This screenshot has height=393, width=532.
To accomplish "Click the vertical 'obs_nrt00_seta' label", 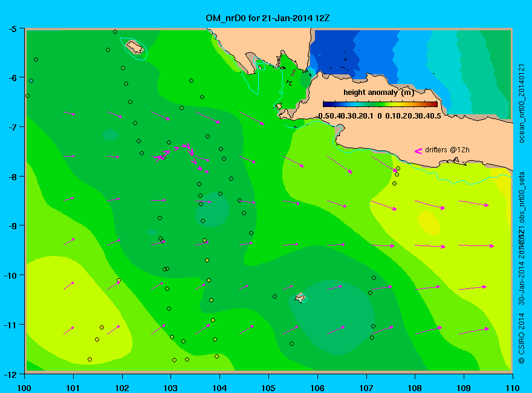I will (522, 198).
